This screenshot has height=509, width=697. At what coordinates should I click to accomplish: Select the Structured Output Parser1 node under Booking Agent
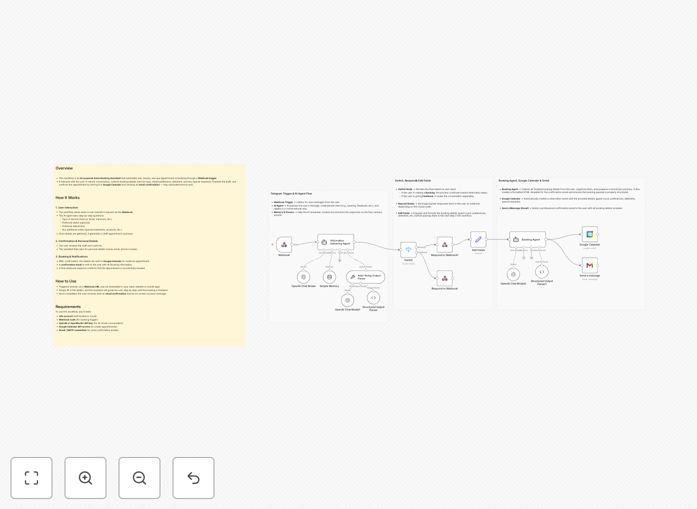(541, 272)
